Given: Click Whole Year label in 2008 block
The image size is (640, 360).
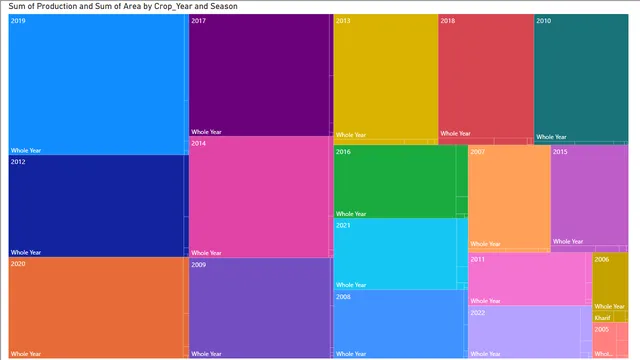Looking at the screenshot, I should pyautogui.click(x=351, y=354).
